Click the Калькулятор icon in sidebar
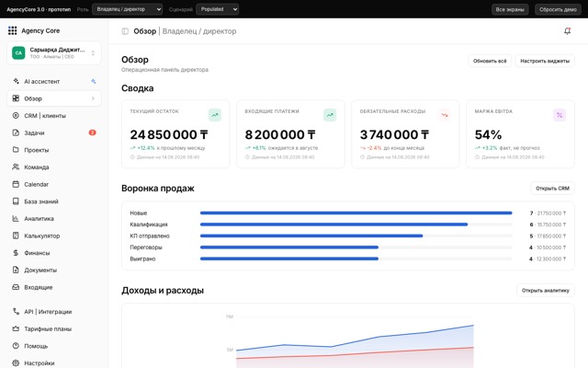Screen dimensions: 588x368 (16, 236)
